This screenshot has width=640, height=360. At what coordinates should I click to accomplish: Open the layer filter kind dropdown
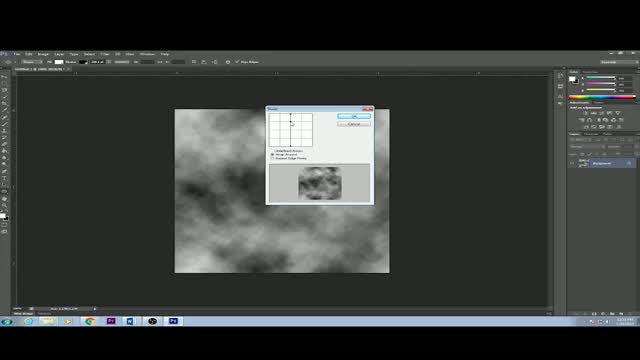(x=579, y=140)
